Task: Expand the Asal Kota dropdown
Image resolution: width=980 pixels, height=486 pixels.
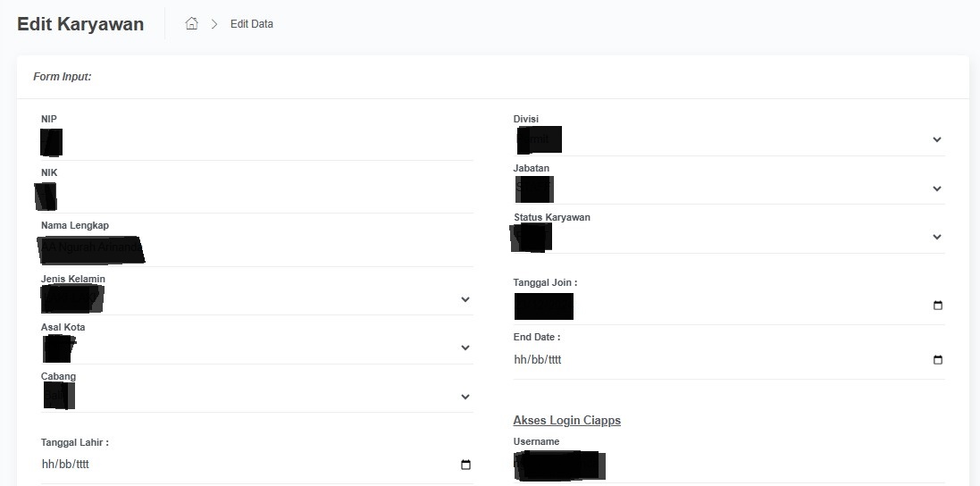Action: [465, 348]
